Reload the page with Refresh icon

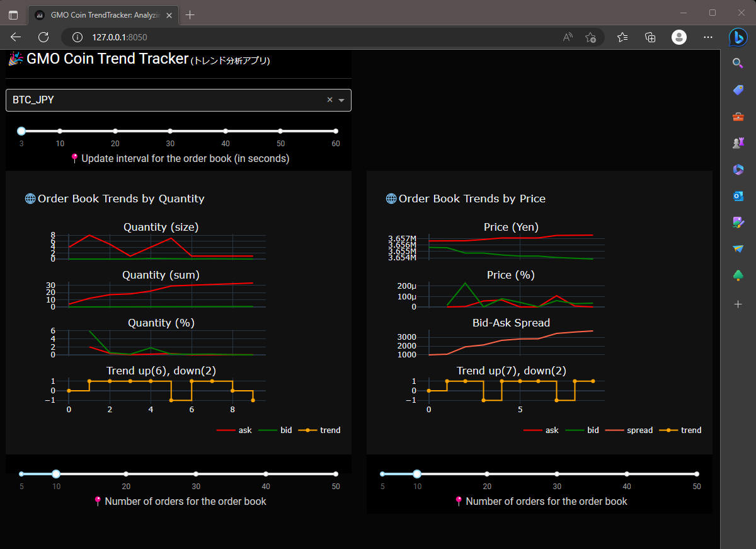(43, 37)
